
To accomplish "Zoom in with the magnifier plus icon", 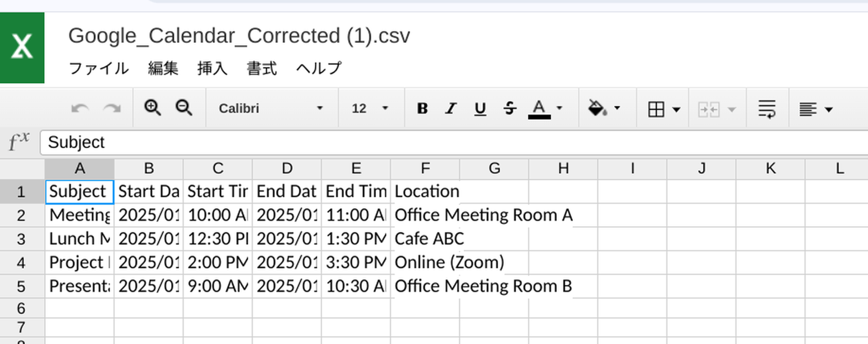I will [x=152, y=108].
